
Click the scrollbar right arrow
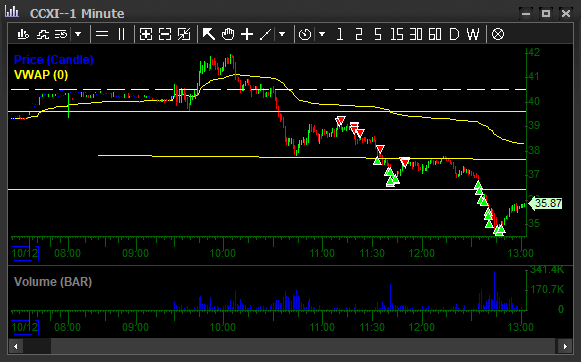click(565, 347)
